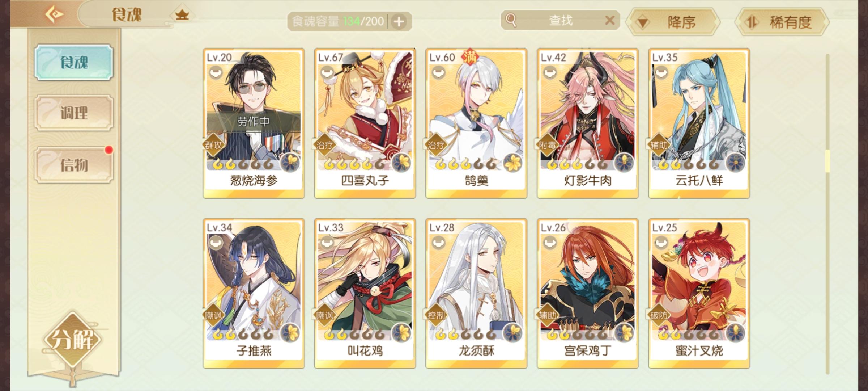Click the back arrow icon
The height and width of the screenshot is (391, 868).
[54, 14]
